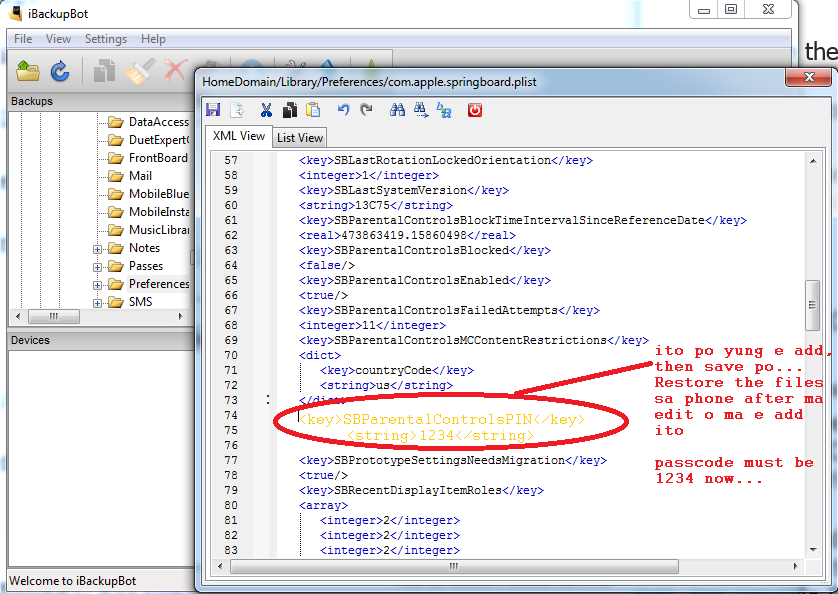838x594 pixels.
Task: Click the open backup folder icon in iBackupBot
Action: pyautogui.click(x=28, y=71)
